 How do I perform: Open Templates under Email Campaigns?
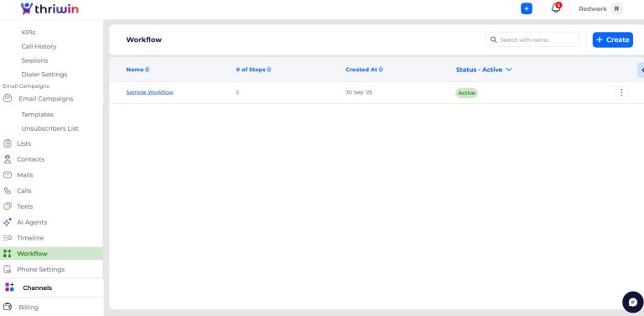tap(38, 115)
